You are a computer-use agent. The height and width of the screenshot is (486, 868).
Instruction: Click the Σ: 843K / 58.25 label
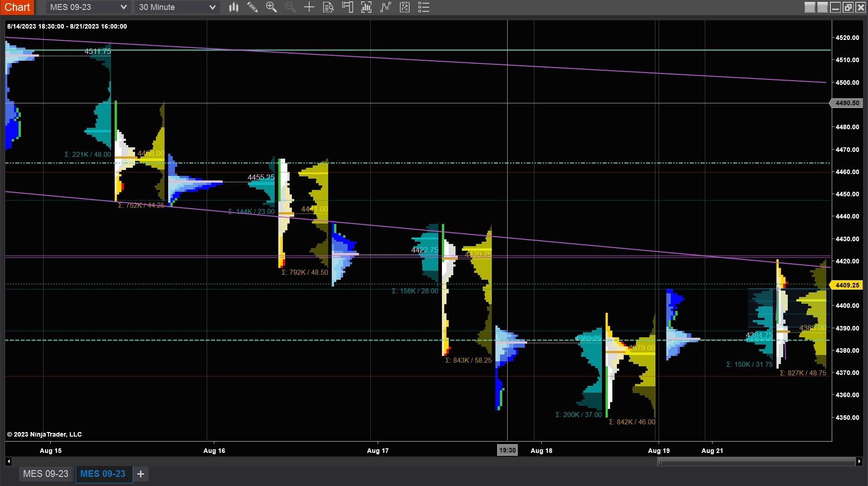(469, 360)
